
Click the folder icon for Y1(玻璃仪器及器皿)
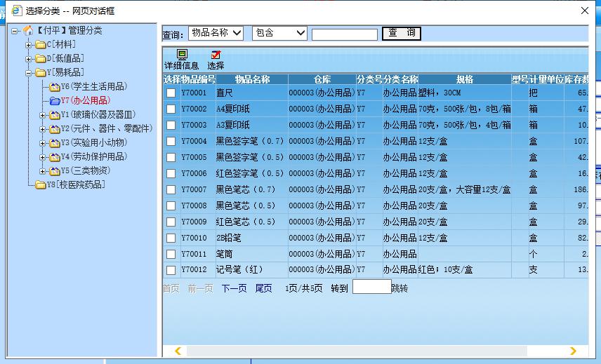55,115
